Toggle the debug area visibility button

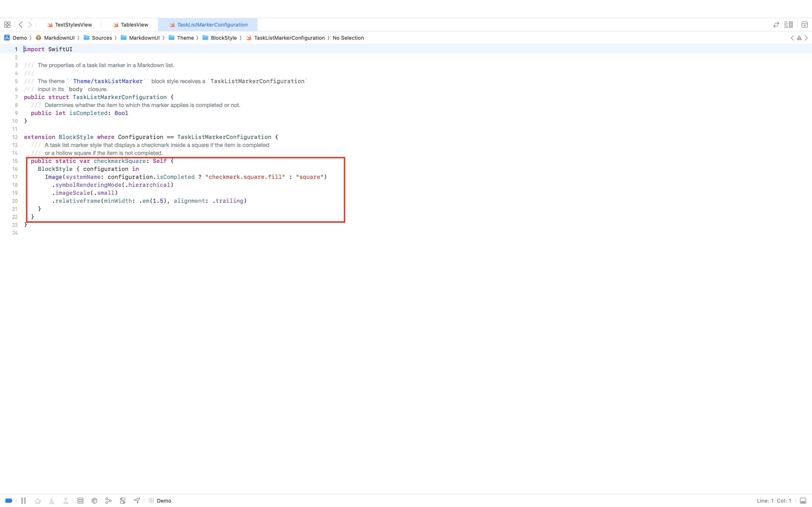(x=803, y=501)
